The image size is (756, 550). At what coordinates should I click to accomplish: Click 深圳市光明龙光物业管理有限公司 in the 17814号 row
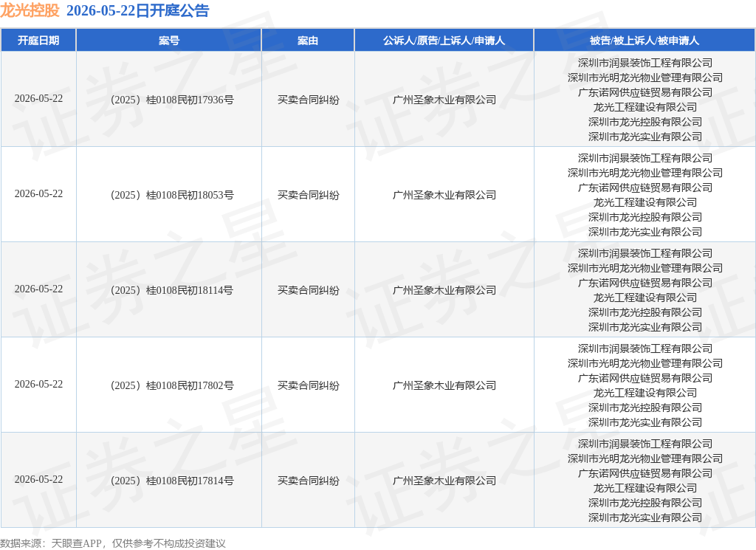pos(645,458)
